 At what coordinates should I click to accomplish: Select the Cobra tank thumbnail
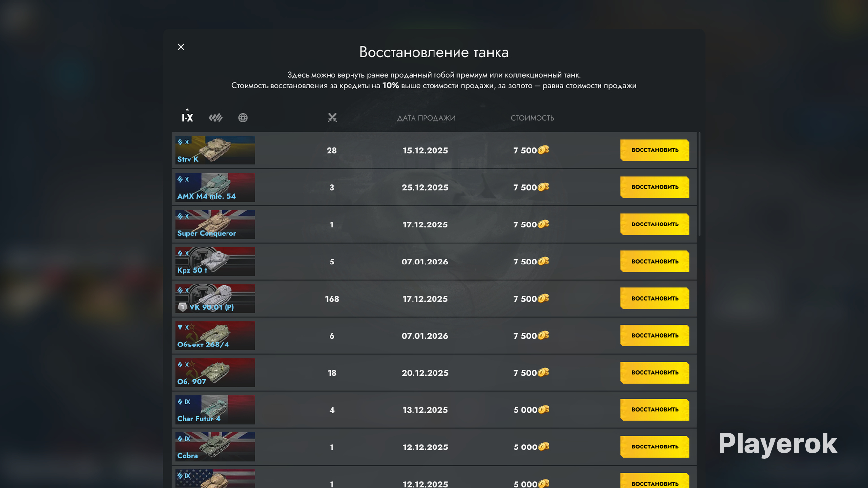click(x=215, y=447)
